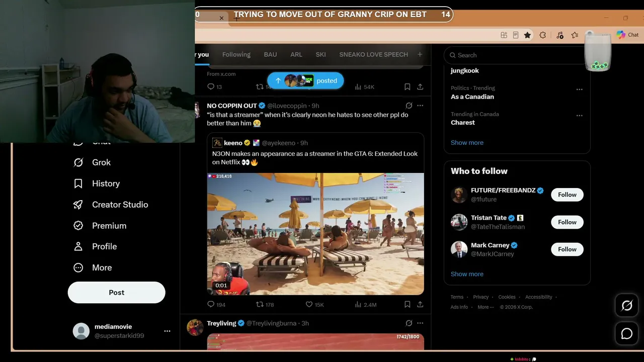Open the SKI tab
This screenshot has width=644, height=362.
click(320, 54)
